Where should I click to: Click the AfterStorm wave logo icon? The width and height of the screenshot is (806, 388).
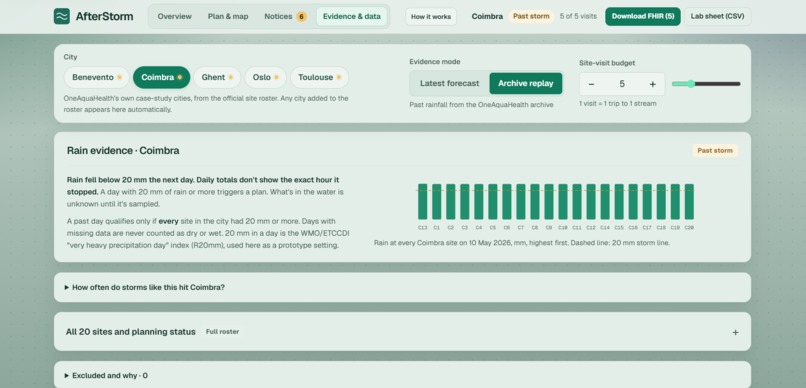[x=62, y=16]
